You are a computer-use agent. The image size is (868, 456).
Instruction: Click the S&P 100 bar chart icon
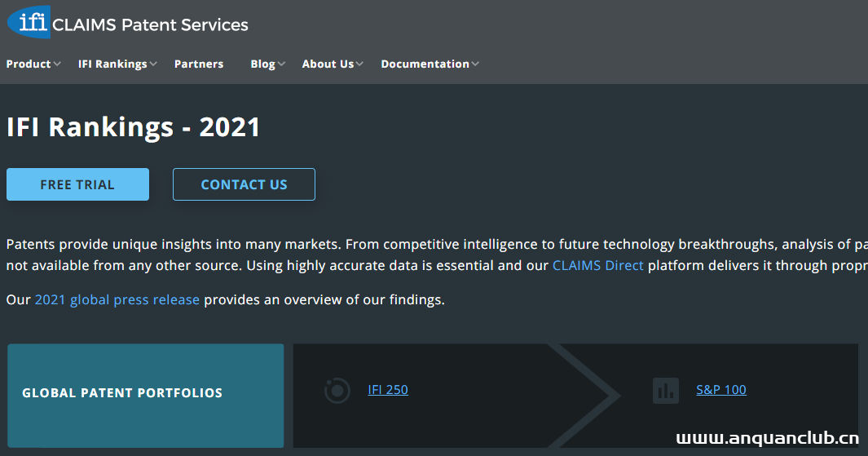[666, 390]
